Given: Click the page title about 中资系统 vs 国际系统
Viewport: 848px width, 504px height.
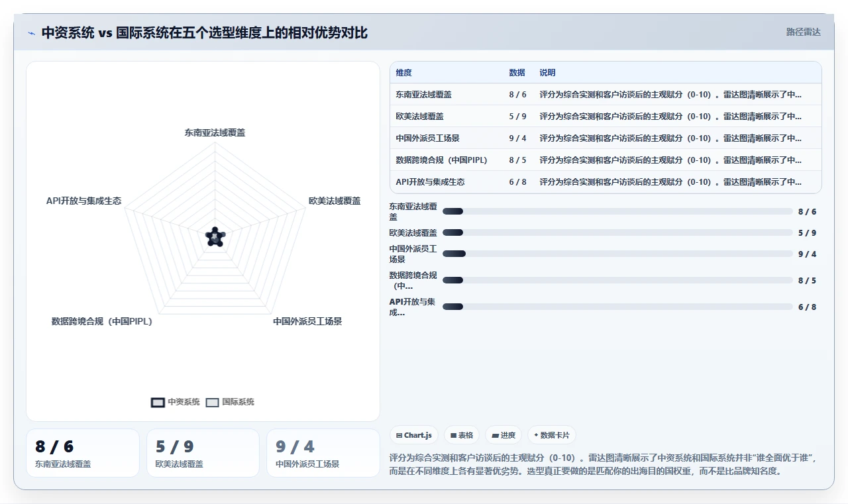Looking at the screenshot, I should pyautogui.click(x=204, y=32).
